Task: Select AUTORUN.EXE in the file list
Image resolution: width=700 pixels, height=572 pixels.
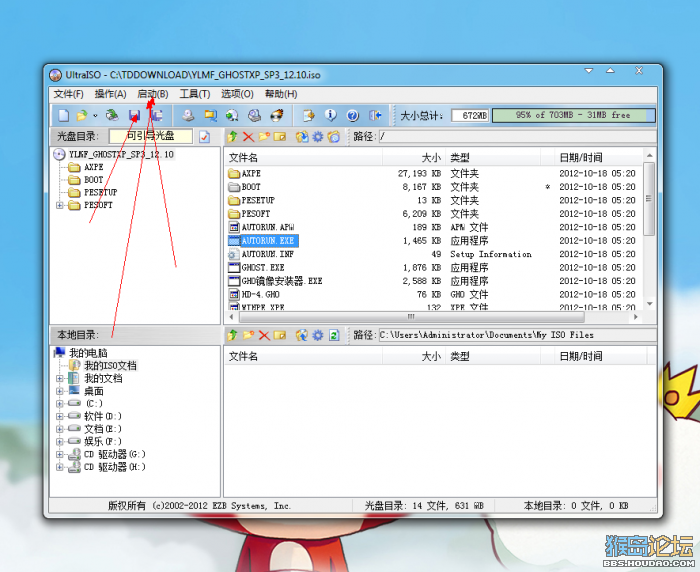Action: pyautogui.click(x=268, y=241)
